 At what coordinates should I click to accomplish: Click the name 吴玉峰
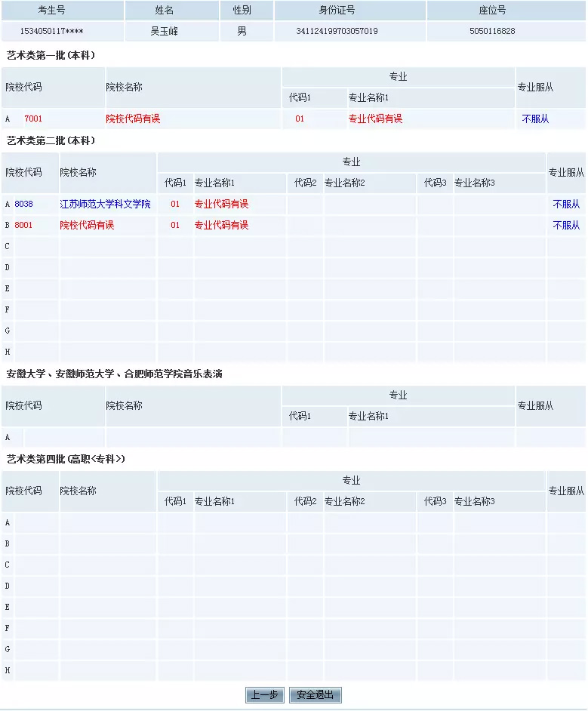click(x=164, y=31)
